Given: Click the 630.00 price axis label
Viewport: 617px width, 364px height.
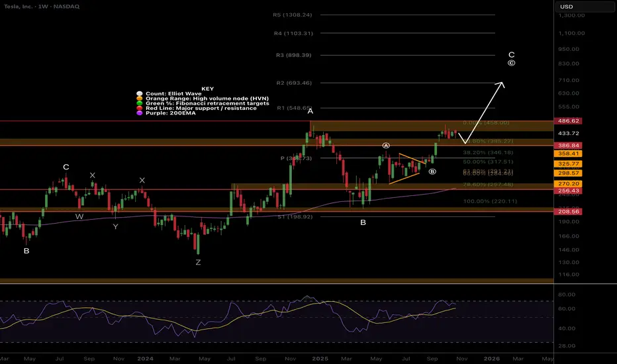Looking at the screenshot, I should tap(569, 93).
